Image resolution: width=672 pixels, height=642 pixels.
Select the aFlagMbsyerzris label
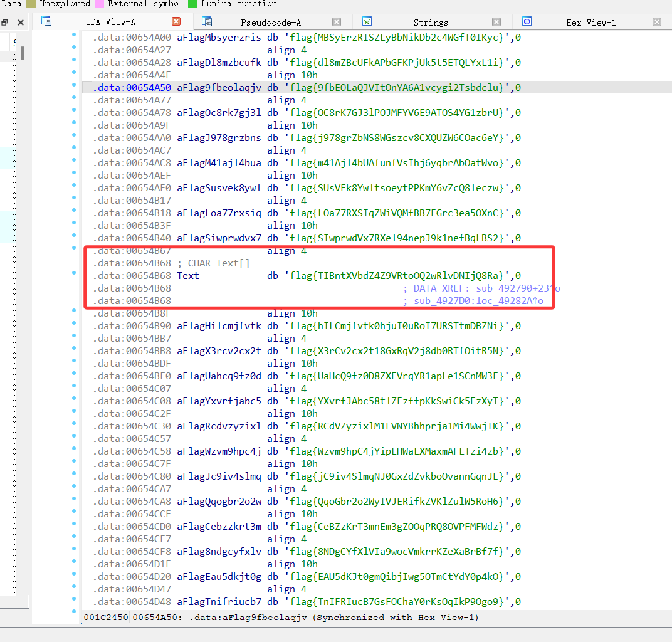pyautogui.click(x=219, y=38)
